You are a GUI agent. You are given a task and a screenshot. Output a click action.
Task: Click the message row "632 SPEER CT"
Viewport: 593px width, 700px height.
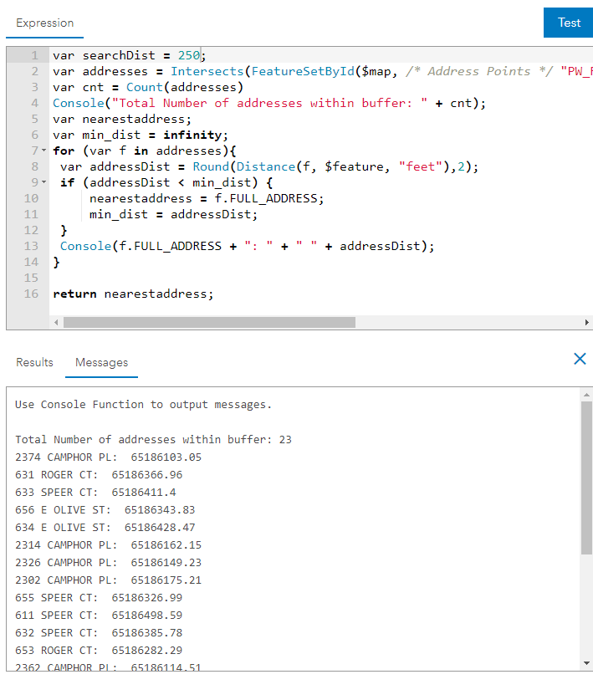(99, 632)
